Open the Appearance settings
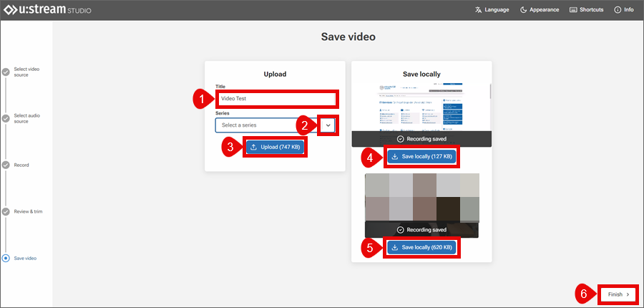The image size is (644, 308). 540,10
